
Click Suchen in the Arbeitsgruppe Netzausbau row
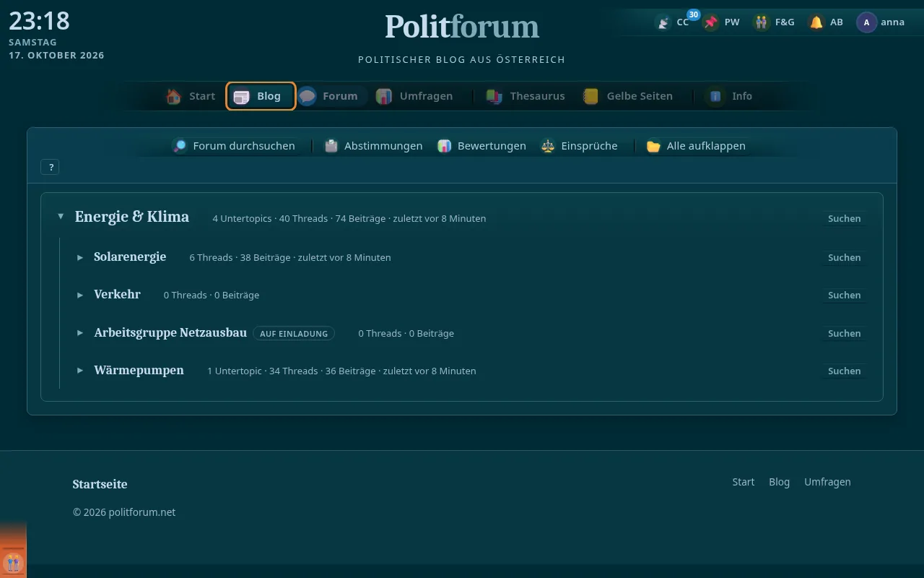point(844,333)
